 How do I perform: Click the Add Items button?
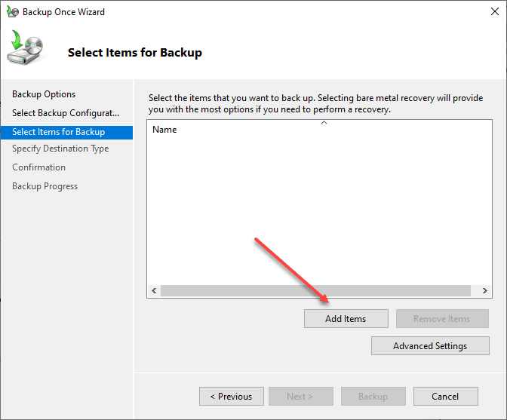click(x=346, y=319)
